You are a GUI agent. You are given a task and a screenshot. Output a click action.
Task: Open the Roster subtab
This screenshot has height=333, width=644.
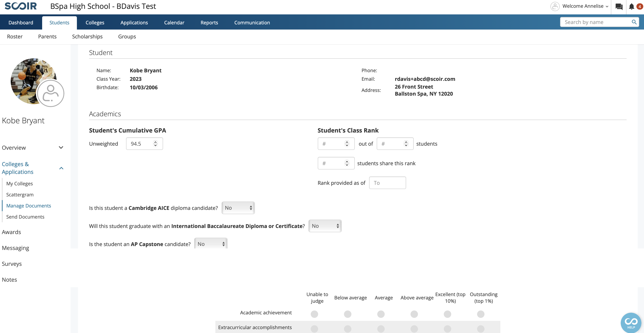[x=15, y=36]
